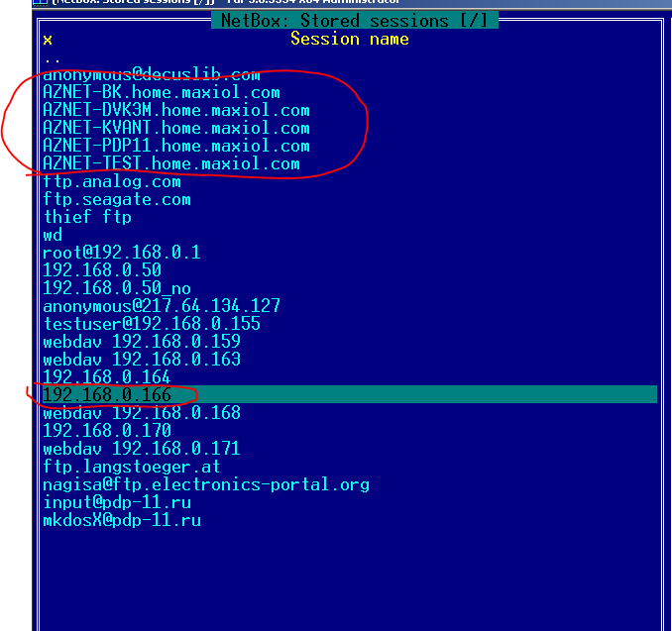Select the ftp.analog.com session
This screenshot has width=672, height=631.
coord(112,181)
